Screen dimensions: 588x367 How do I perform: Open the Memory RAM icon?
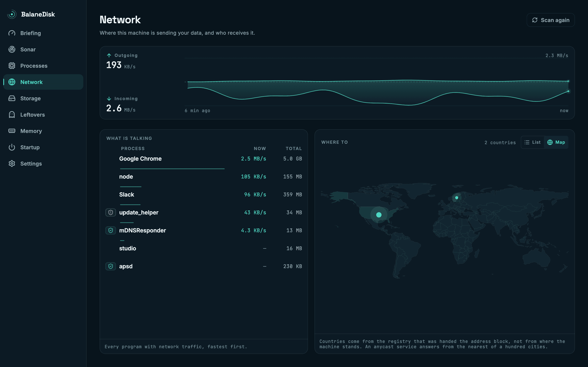coord(12,131)
